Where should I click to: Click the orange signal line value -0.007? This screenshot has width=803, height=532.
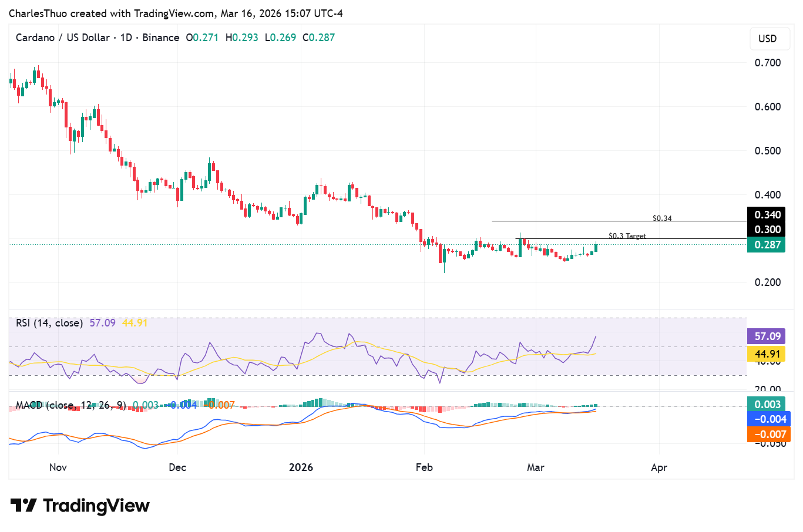click(217, 405)
